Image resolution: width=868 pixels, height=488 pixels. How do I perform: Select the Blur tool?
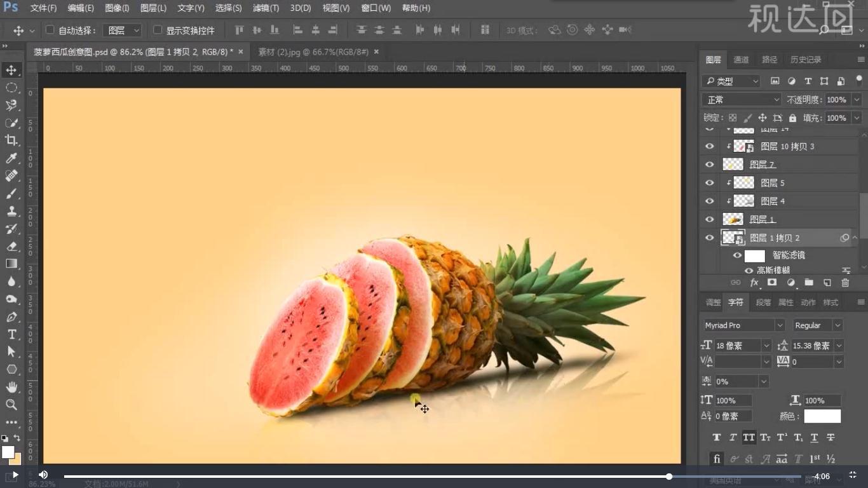11,281
